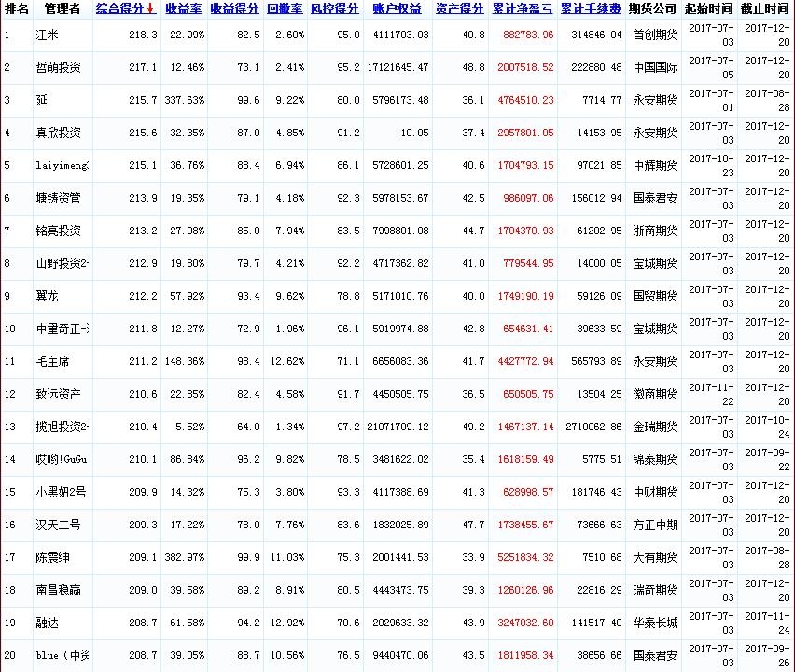
Task: Click composite score 218.3
Action: (143, 35)
